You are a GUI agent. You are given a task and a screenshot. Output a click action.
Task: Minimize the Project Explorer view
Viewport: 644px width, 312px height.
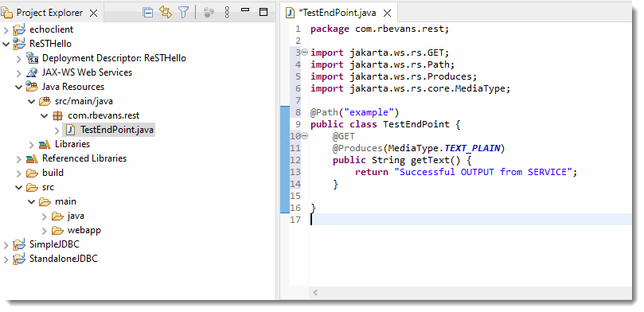(245, 10)
